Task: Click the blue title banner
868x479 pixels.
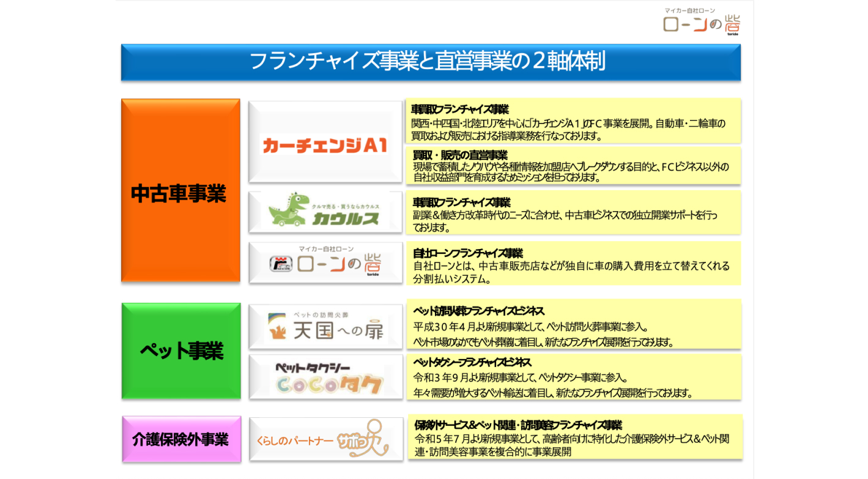Action: click(431, 62)
